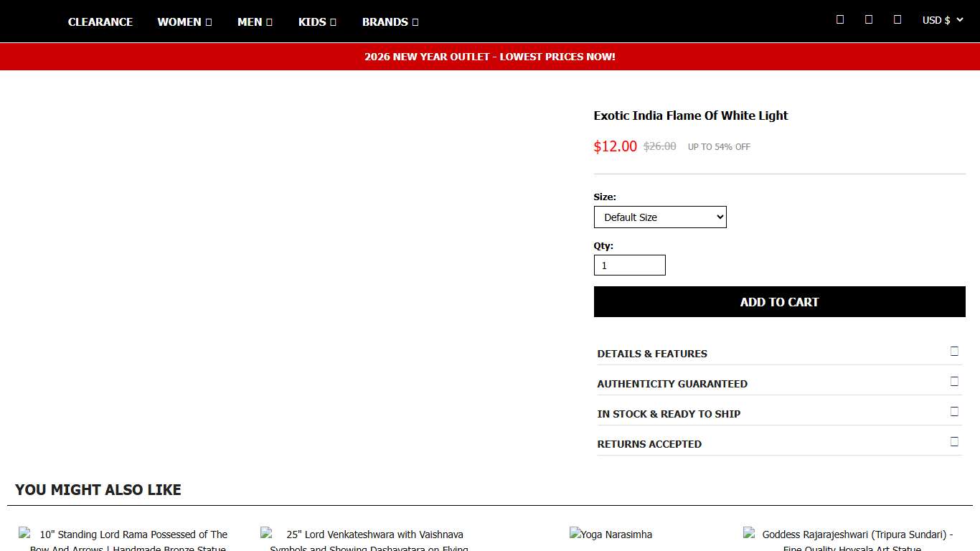Click the arrow icon beside Brands

tap(415, 22)
